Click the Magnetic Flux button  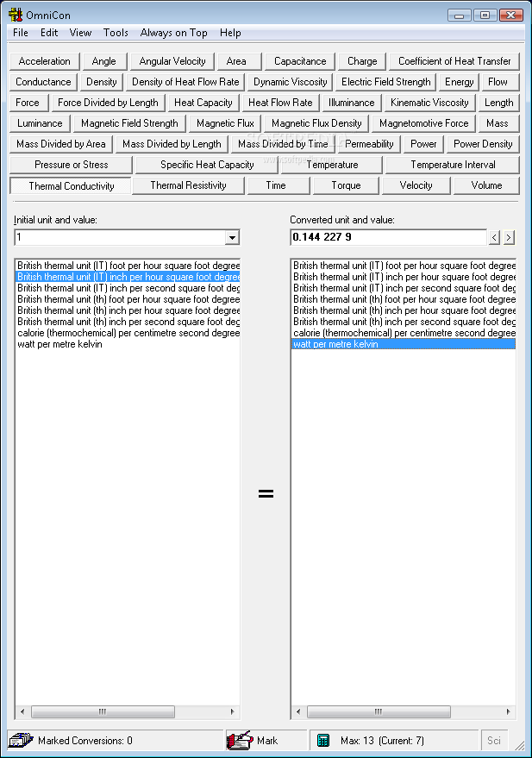point(225,124)
